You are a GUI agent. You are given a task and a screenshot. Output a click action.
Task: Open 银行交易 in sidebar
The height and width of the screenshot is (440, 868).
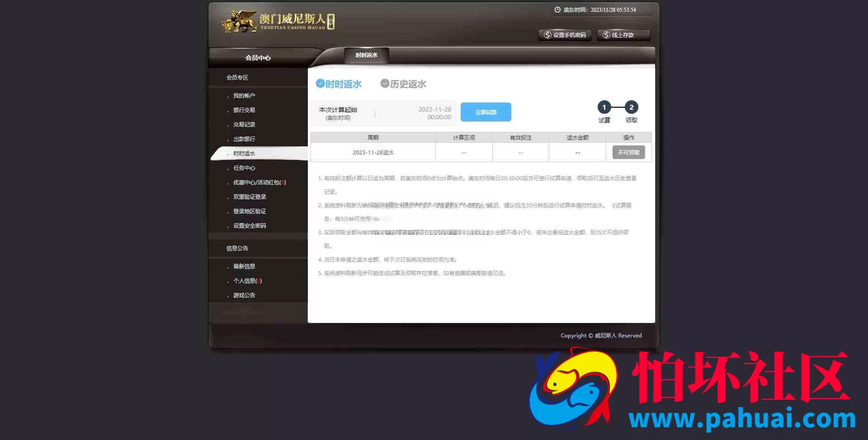[244, 110]
